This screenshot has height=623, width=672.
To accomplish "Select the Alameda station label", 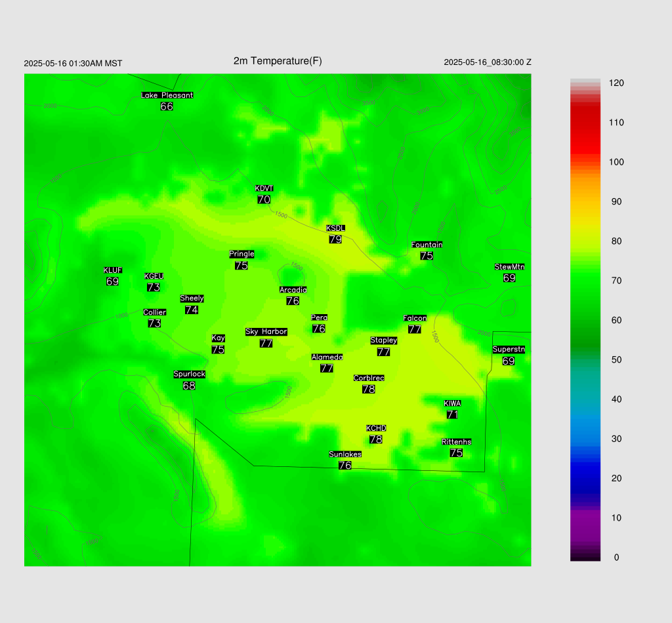I will pos(327,357).
